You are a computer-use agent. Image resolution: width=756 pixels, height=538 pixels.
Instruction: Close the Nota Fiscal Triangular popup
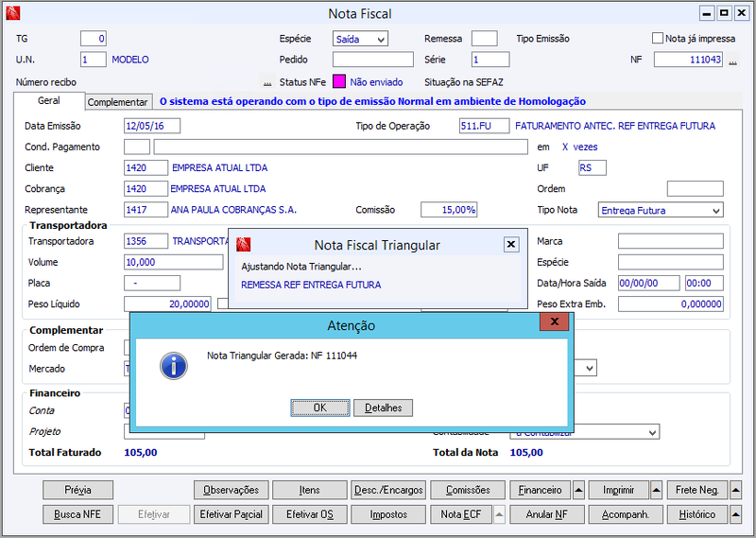point(511,245)
